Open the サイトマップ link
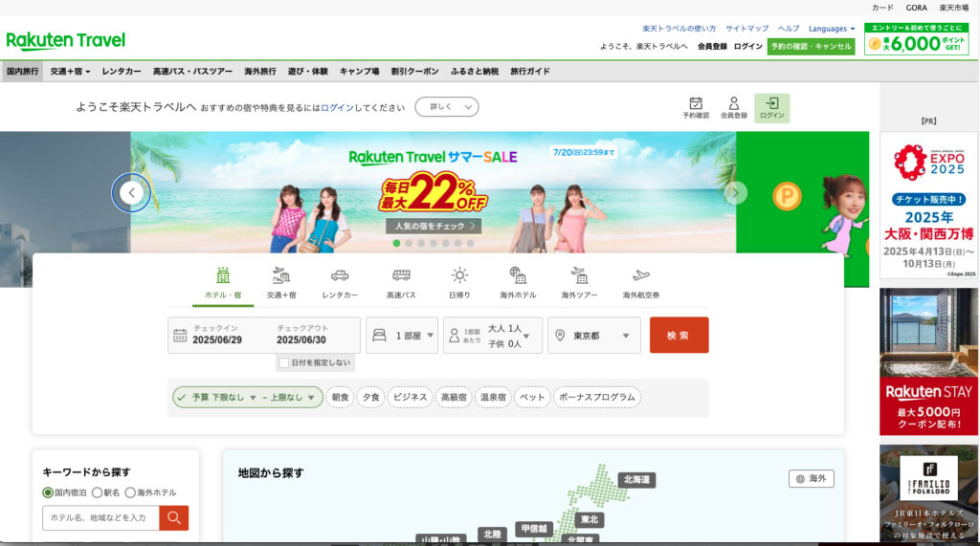This screenshot has height=546, width=980. [x=746, y=29]
